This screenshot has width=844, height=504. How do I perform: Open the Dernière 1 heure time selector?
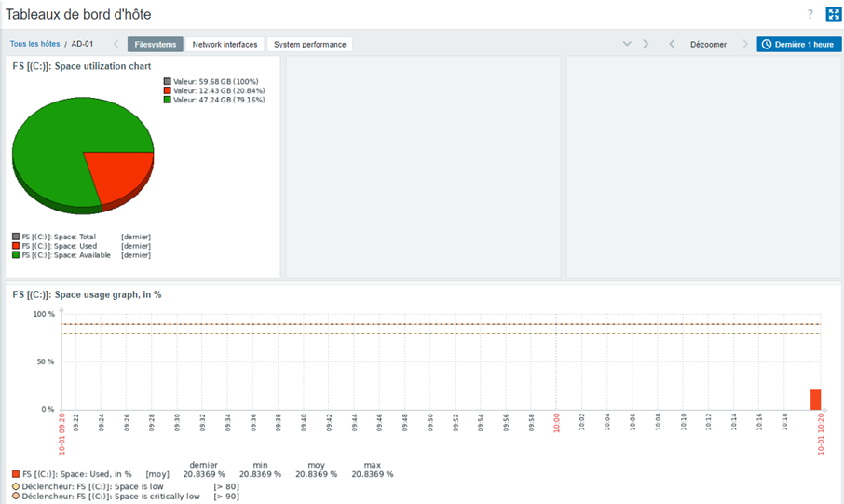(798, 44)
